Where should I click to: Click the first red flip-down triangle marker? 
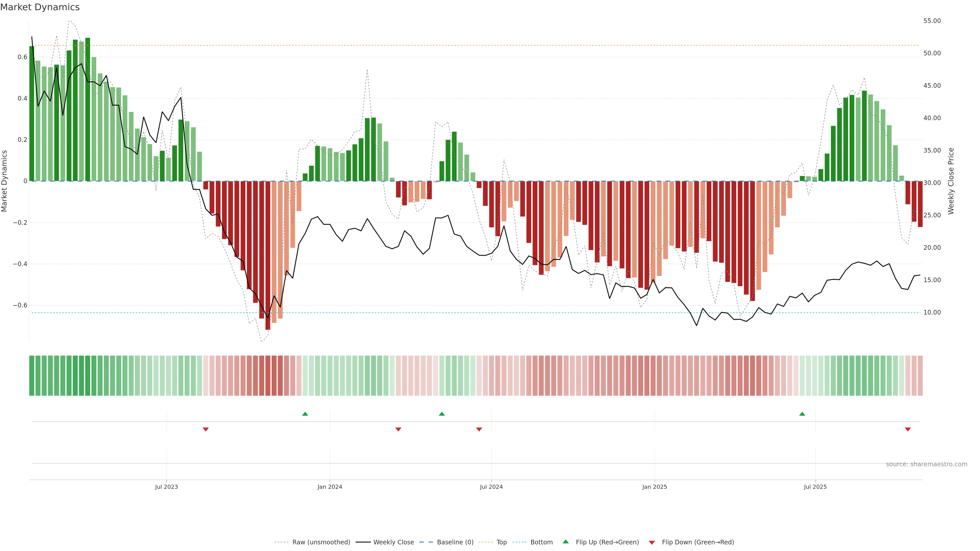click(205, 429)
